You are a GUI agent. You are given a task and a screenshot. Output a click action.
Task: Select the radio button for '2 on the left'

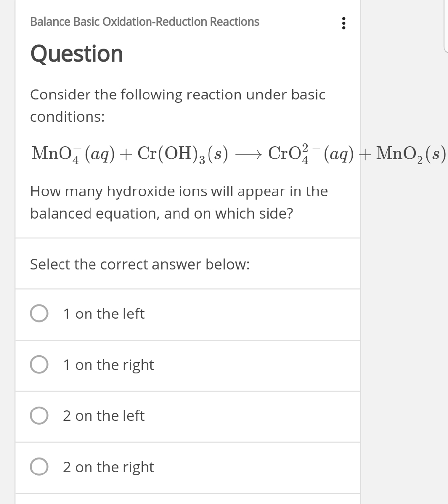pyautogui.click(x=40, y=416)
